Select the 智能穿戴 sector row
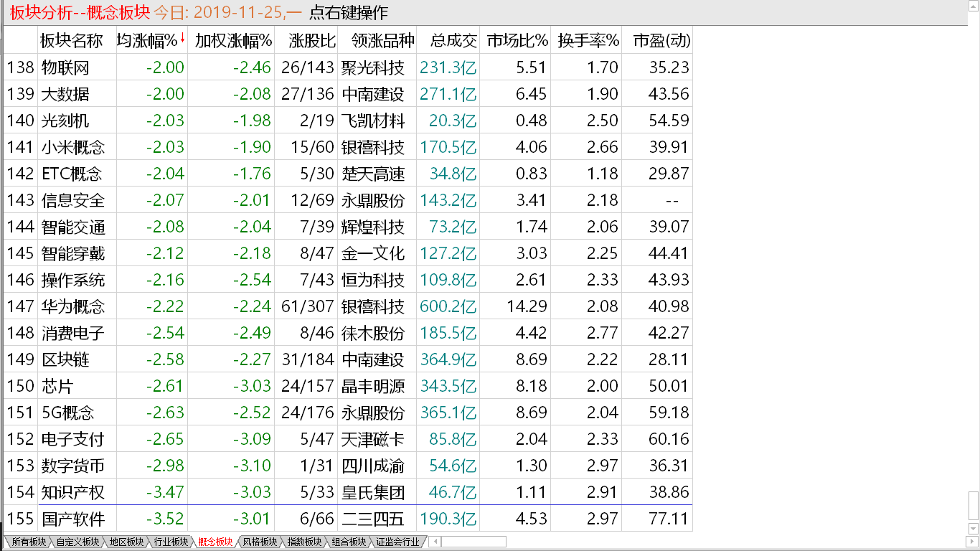This screenshot has width=980, height=551. [x=348, y=253]
